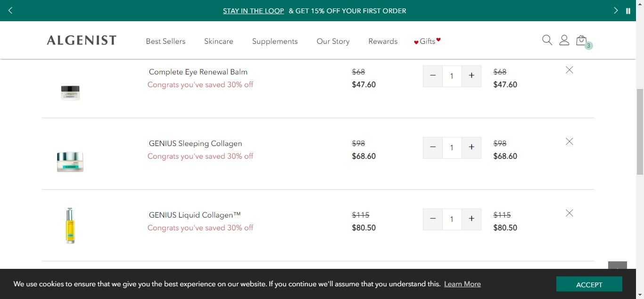644x299 pixels.
Task: Go to next promo banner slide
Action: tap(616, 10)
